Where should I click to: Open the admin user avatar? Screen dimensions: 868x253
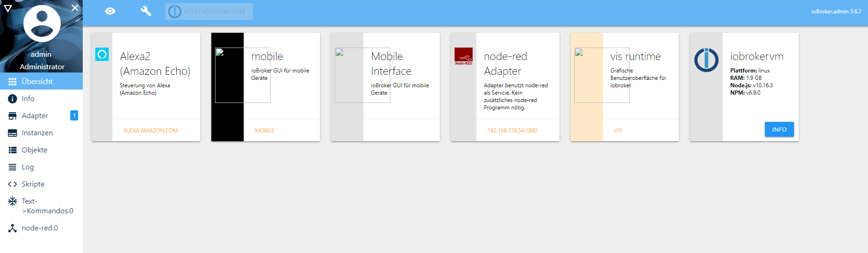(42, 24)
